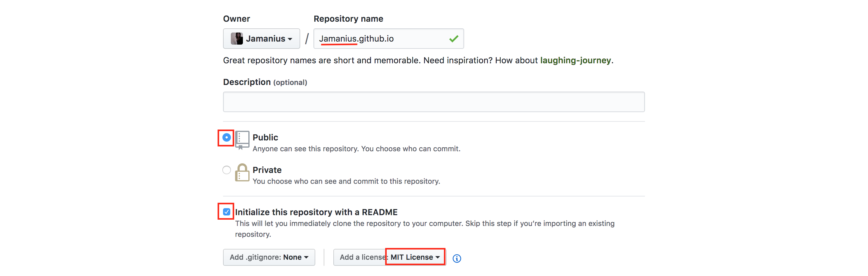Click the info icon beside the license dropdown
868x276 pixels.
(x=457, y=258)
